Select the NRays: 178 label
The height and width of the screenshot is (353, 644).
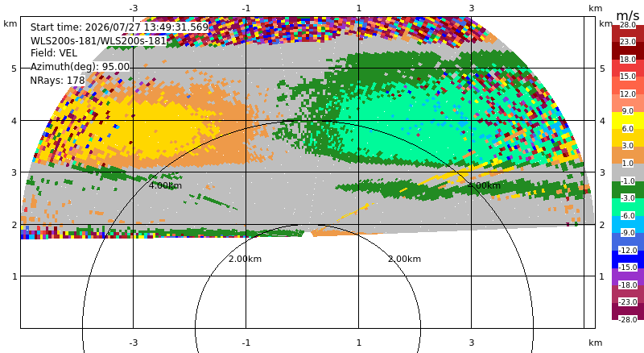pyautogui.click(x=57, y=81)
